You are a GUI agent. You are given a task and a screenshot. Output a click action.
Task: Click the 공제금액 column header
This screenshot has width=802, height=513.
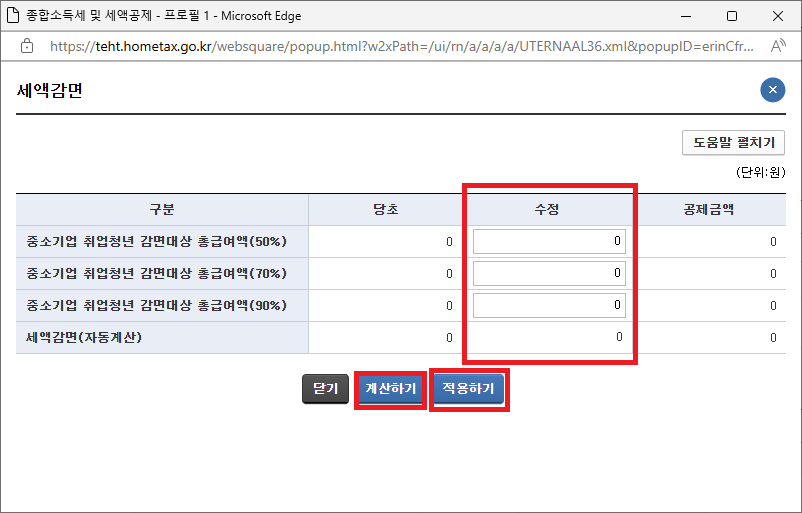(709, 209)
